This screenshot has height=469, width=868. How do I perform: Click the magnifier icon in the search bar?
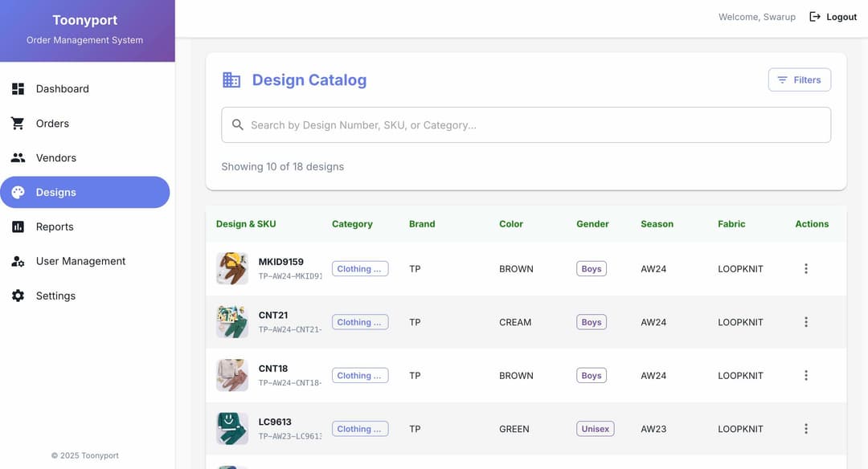tap(238, 124)
